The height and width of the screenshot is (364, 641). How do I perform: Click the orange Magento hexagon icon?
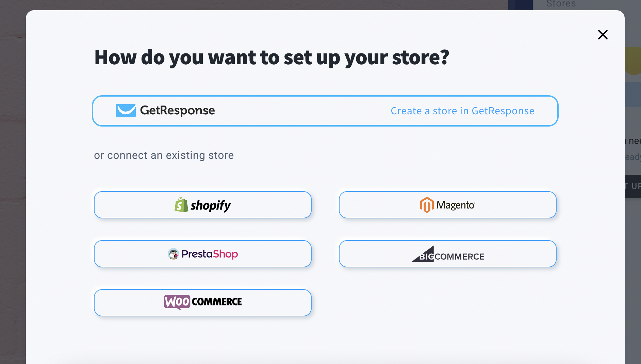[427, 205]
